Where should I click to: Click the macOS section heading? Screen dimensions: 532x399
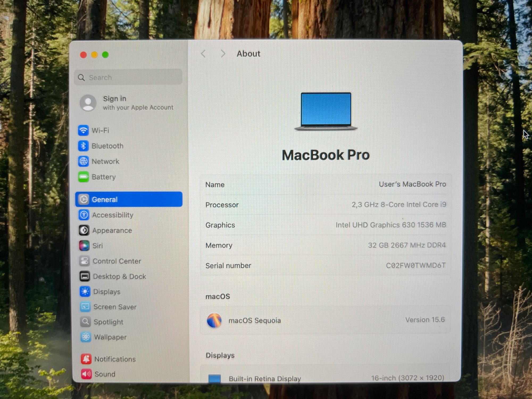pyautogui.click(x=218, y=296)
